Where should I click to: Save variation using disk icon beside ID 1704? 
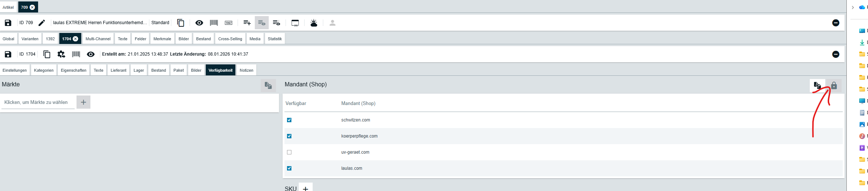click(8, 54)
